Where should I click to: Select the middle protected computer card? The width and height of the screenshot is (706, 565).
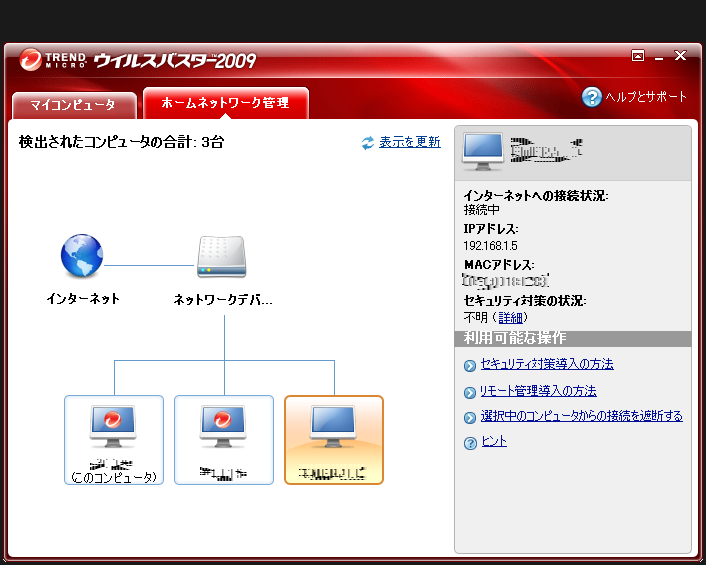tap(224, 440)
